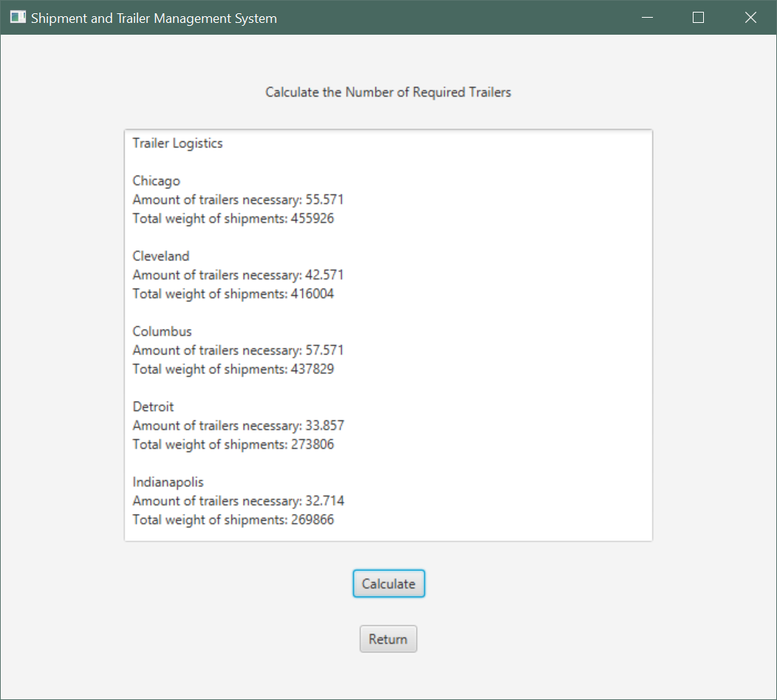Click the Indianapolis trailers line showing 32.714
This screenshot has height=700, width=777.
tap(238, 501)
